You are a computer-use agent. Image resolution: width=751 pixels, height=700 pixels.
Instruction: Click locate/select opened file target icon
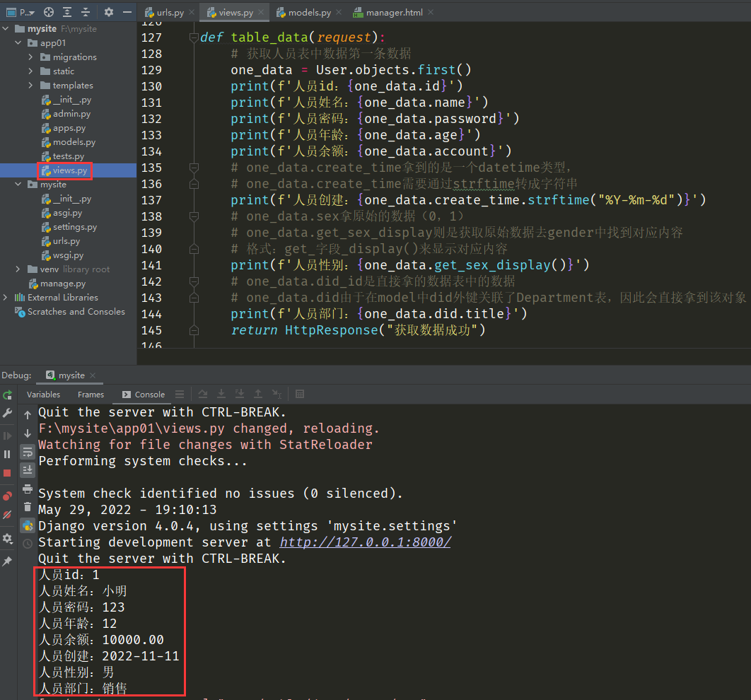(x=49, y=12)
